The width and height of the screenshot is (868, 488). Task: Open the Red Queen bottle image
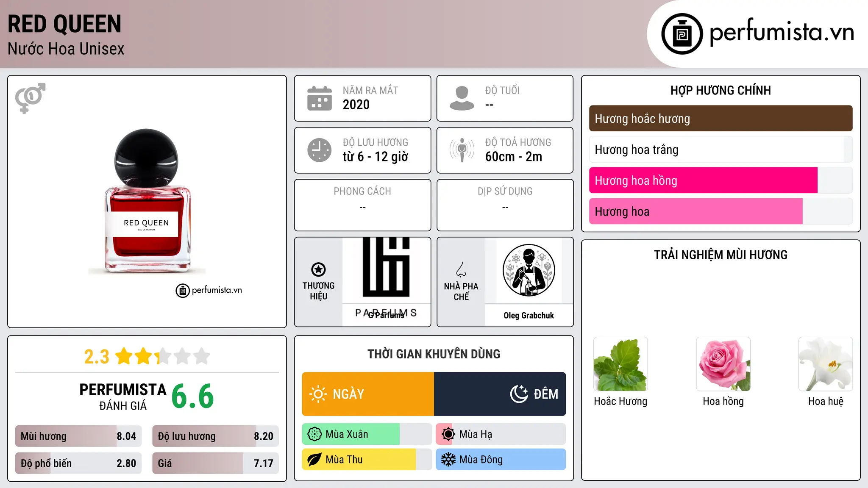[x=147, y=201]
